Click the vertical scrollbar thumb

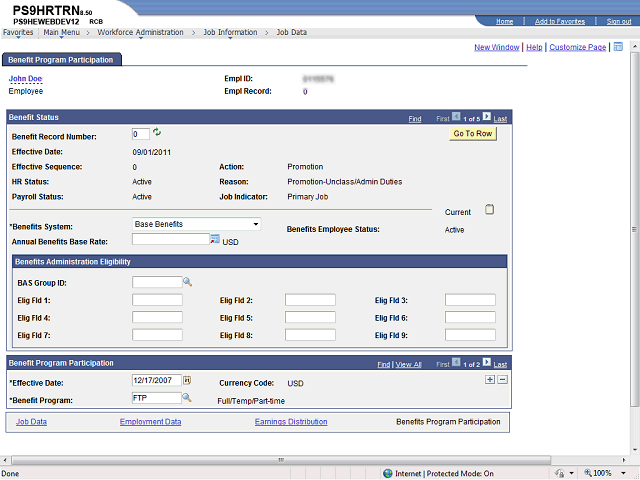(634, 229)
